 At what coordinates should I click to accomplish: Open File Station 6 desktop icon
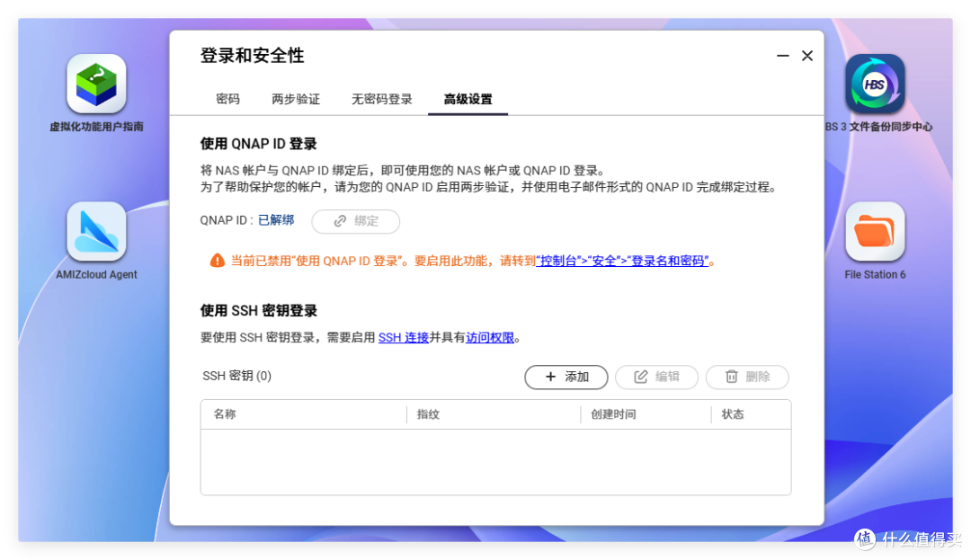tap(875, 231)
